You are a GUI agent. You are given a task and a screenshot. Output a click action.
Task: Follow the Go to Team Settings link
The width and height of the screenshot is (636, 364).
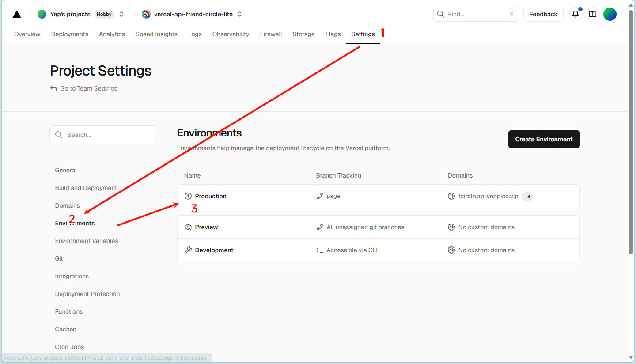click(88, 88)
